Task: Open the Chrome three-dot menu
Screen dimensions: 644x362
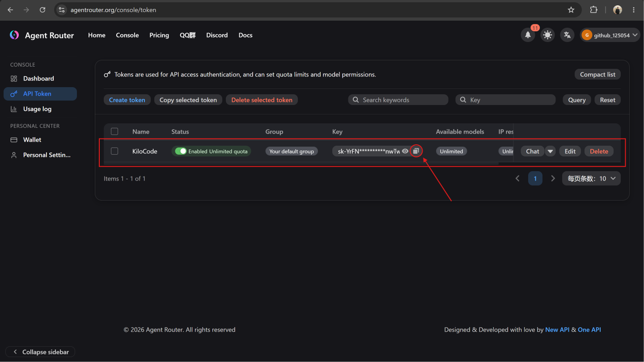Action: (634, 10)
